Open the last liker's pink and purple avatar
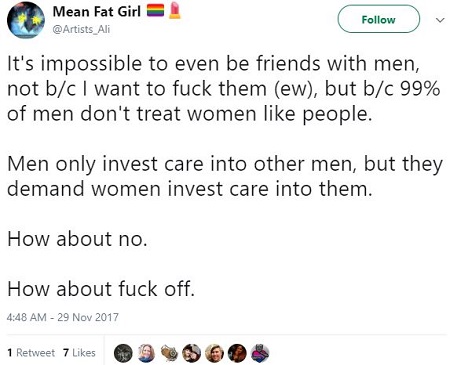The width and height of the screenshot is (450, 365). (x=260, y=353)
